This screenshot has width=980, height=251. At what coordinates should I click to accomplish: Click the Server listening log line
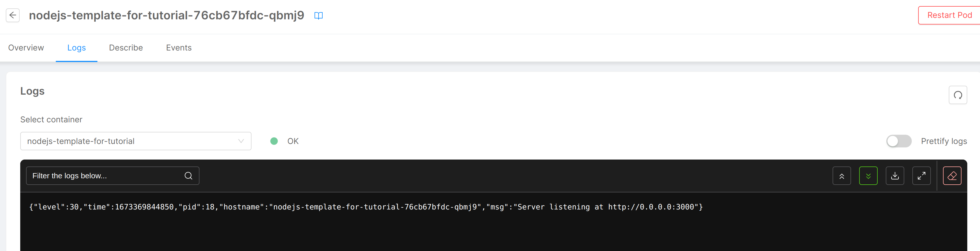[x=365, y=207]
